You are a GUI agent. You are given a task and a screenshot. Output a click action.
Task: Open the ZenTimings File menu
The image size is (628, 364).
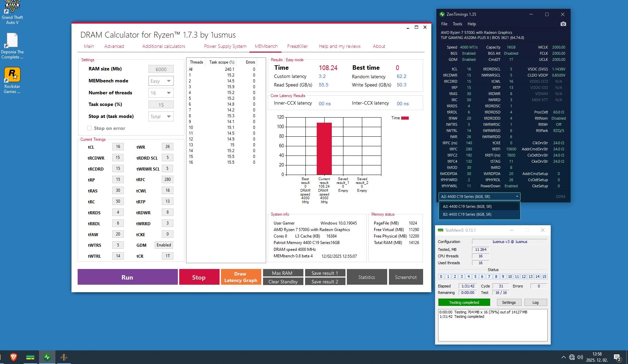pos(444,24)
